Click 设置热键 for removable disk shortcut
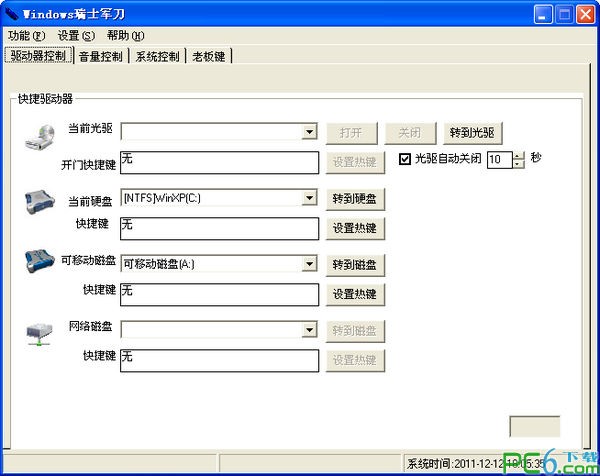The image size is (600, 476). (355, 294)
